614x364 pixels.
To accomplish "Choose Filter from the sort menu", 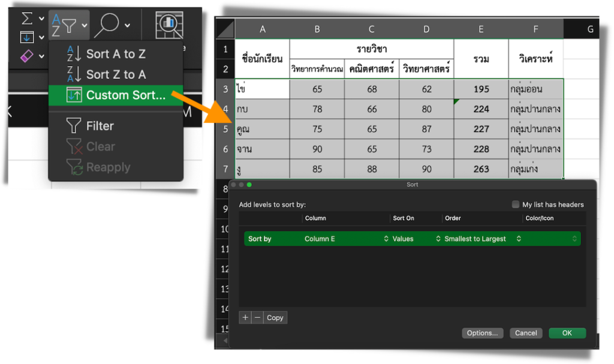I will coord(100,126).
